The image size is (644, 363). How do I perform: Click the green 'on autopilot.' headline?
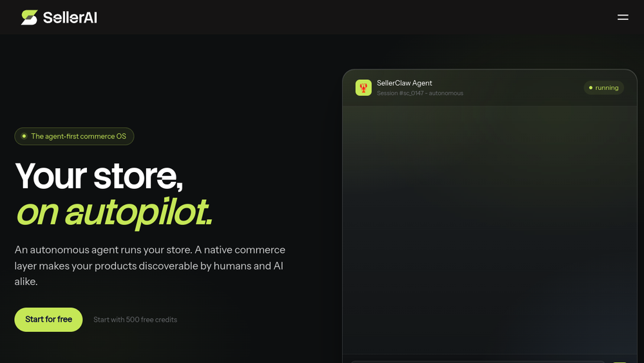(114, 213)
